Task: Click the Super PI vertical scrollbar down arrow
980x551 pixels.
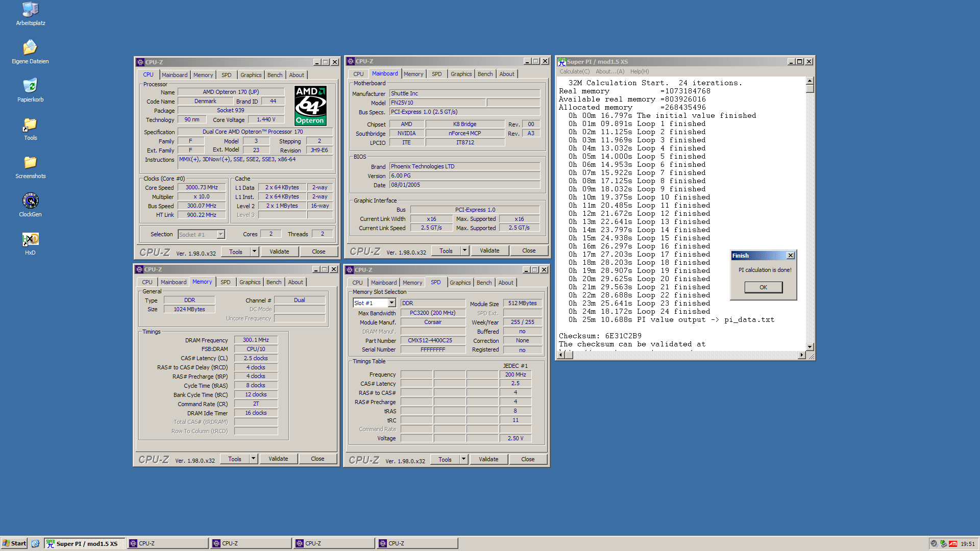Action: [x=810, y=346]
